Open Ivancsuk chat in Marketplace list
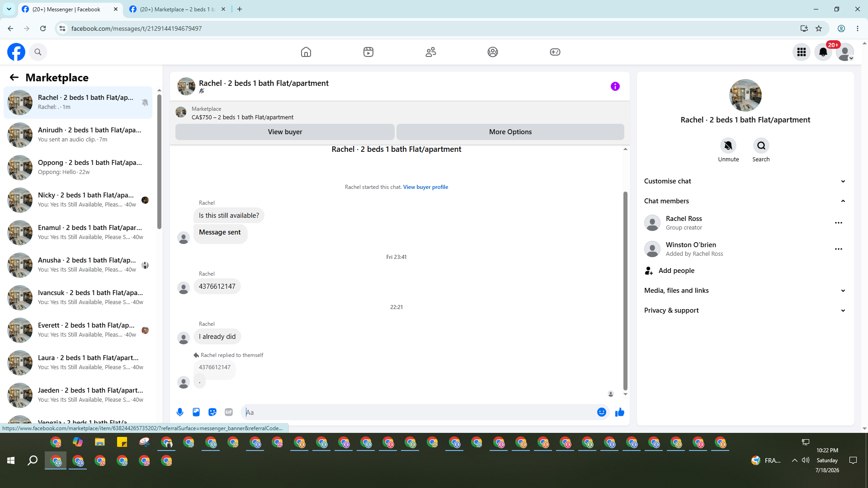Screen dimensions: 868x488 (x=78, y=298)
